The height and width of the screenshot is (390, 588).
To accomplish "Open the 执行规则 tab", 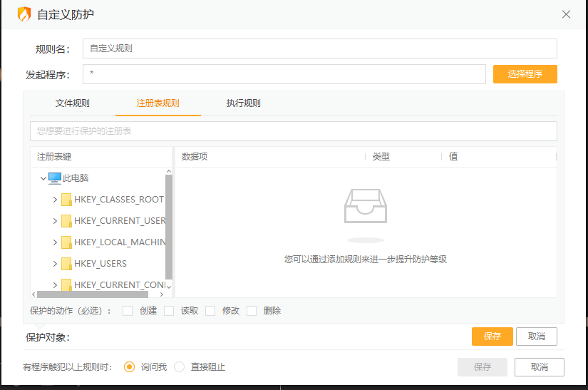I will click(x=244, y=103).
